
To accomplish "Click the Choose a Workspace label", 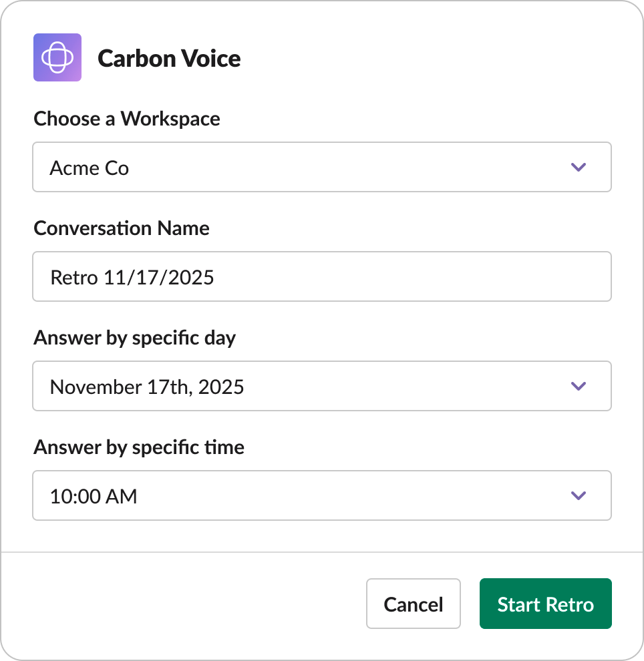I will [x=127, y=119].
